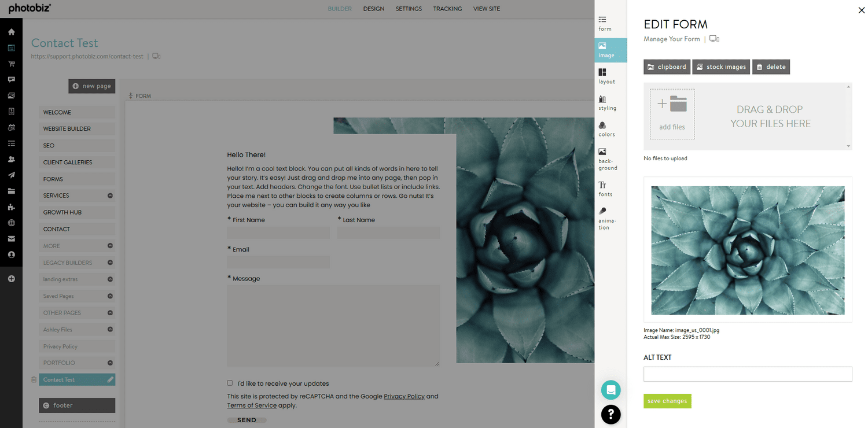Click the delete image button
Image resolution: width=868 pixels, height=428 pixels.
coord(771,67)
